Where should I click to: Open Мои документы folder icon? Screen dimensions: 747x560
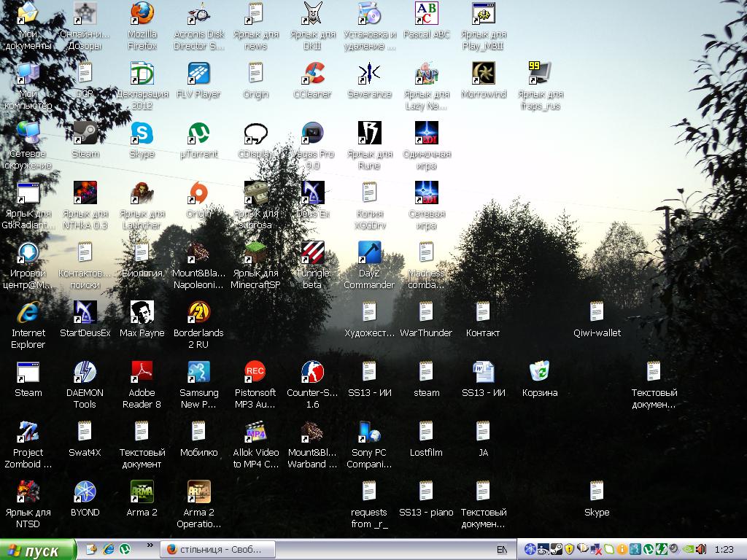(x=28, y=26)
